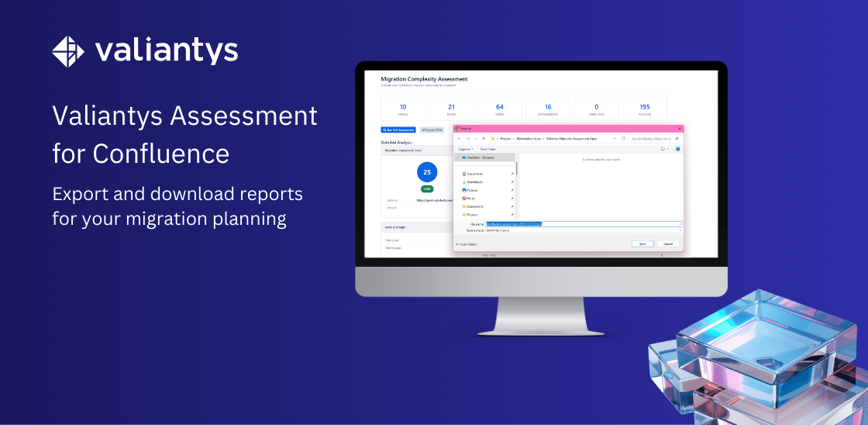Click the pin icon beside Screenshots

point(512,206)
